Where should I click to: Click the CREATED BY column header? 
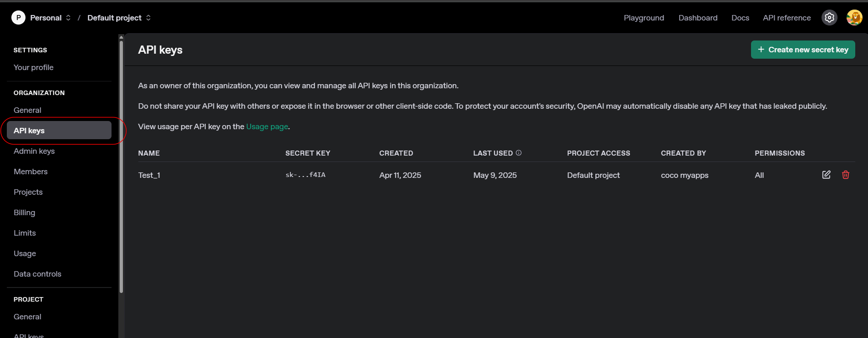tap(683, 153)
